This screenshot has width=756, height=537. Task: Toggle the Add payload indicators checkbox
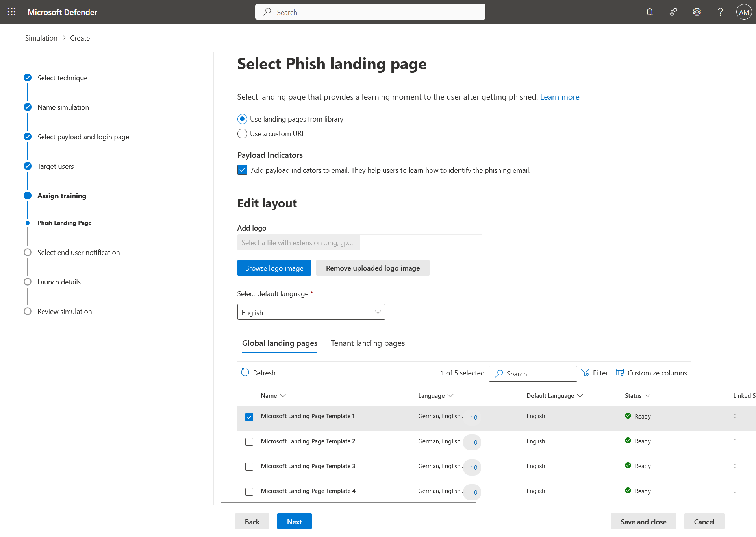(x=242, y=170)
